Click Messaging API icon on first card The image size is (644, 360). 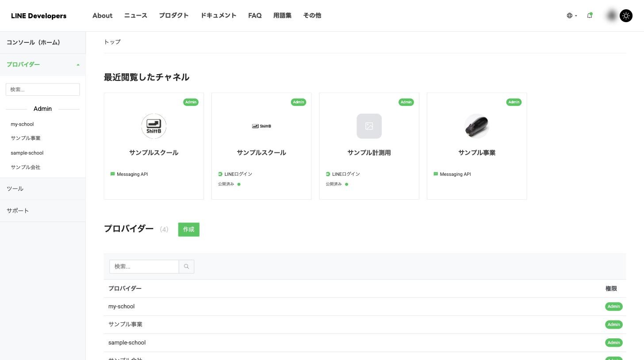[112, 174]
